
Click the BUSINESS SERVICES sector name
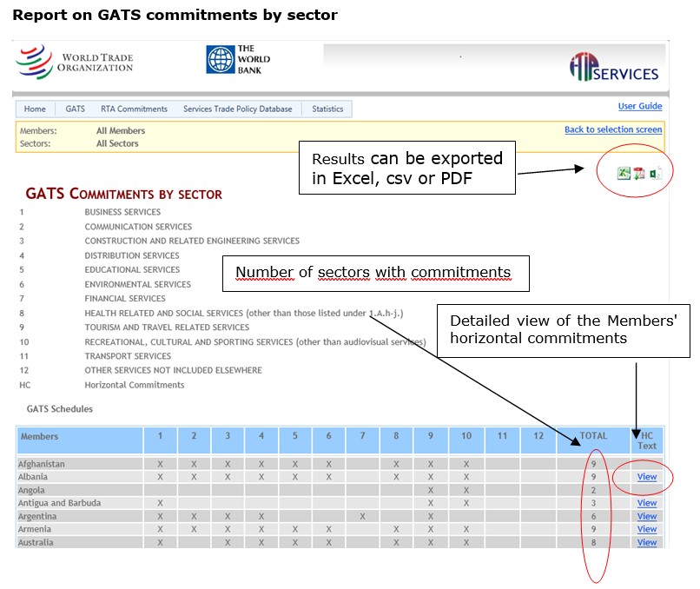pos(122,212)
